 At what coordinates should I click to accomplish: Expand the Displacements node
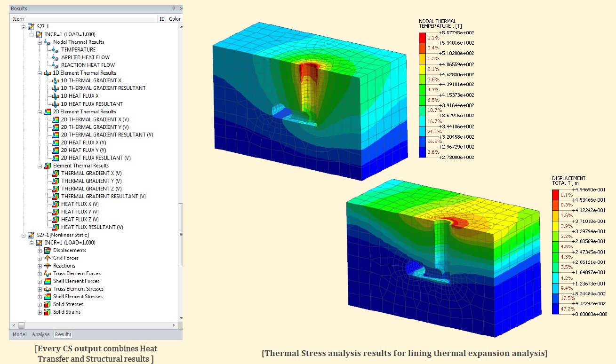click(x=40, y=250)
